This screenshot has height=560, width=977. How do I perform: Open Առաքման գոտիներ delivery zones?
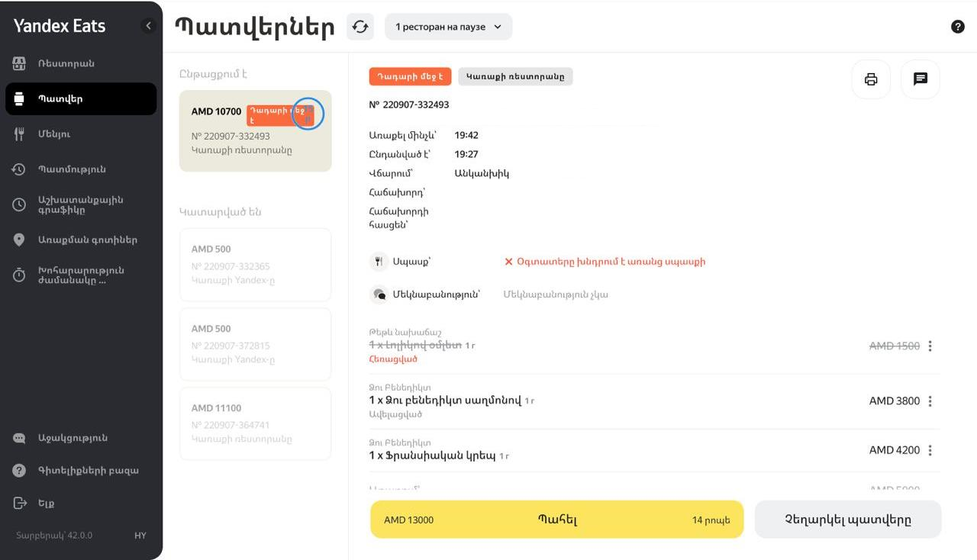(88, 240)
